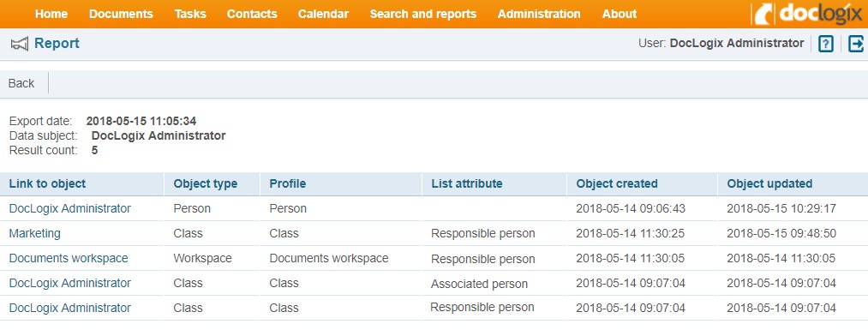Open the About menu
Viewport: 868px width, 336px height.
[x=620, y=14]
